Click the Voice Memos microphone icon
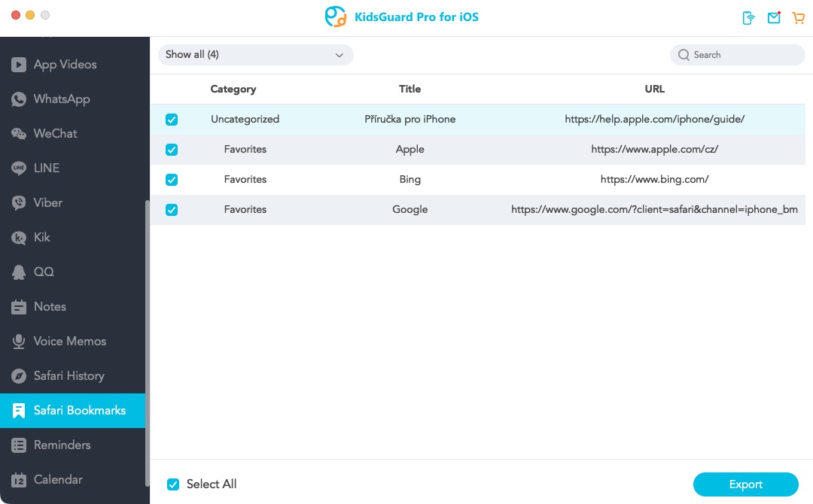The image size is (813, 504). [19, 342]
